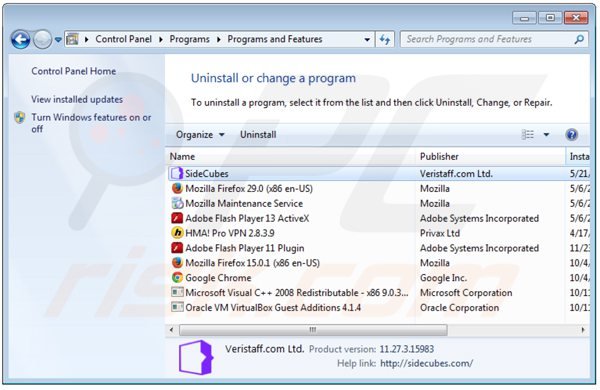The image size is (600, 390).
Task: Select the Google Chrome icon
Action: (177, 277)
